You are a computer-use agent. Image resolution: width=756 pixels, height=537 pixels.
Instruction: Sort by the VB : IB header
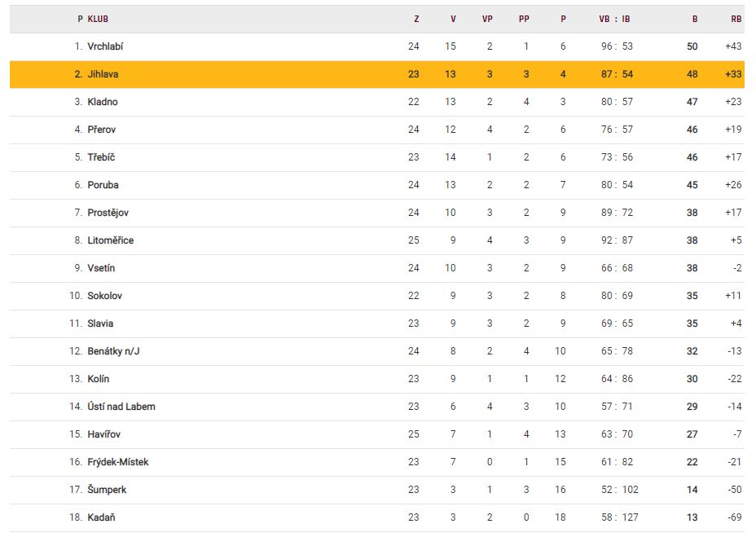click(x=614, y=19)
